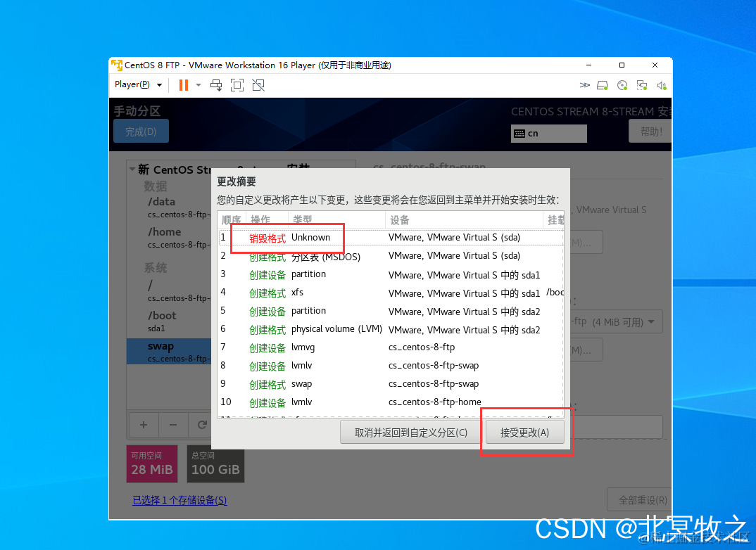This screenshot has height=550, width=756.
Task: Select row 1 销毁格式 Unknown
Action: (391, 238)
